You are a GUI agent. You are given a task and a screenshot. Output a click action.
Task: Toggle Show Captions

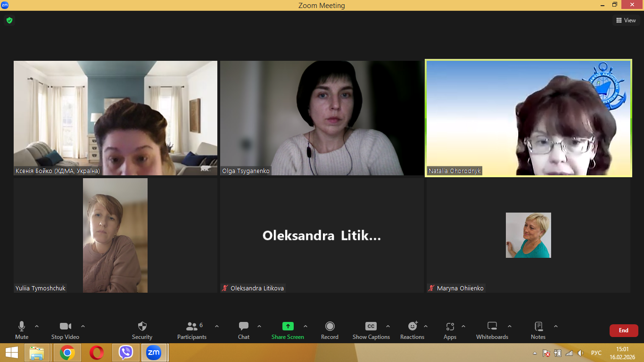click(371, 327)
